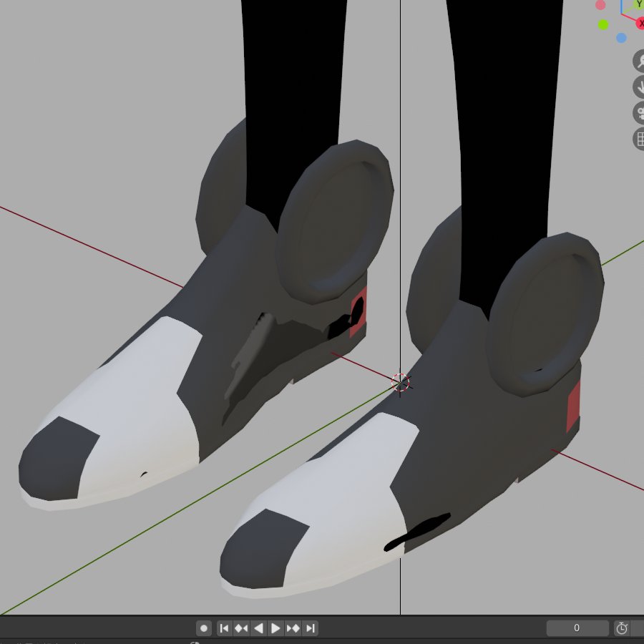Jump to the end frame

point(311,628)
